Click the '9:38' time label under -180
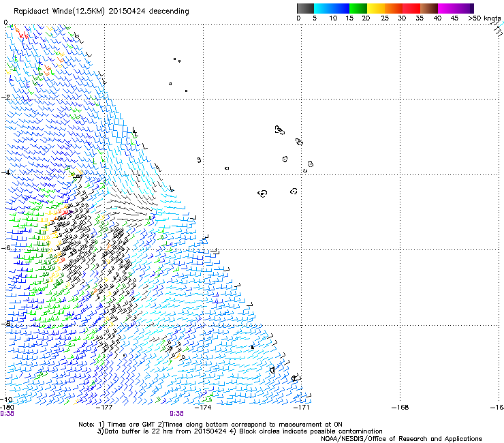 click(x=7, y=414)
